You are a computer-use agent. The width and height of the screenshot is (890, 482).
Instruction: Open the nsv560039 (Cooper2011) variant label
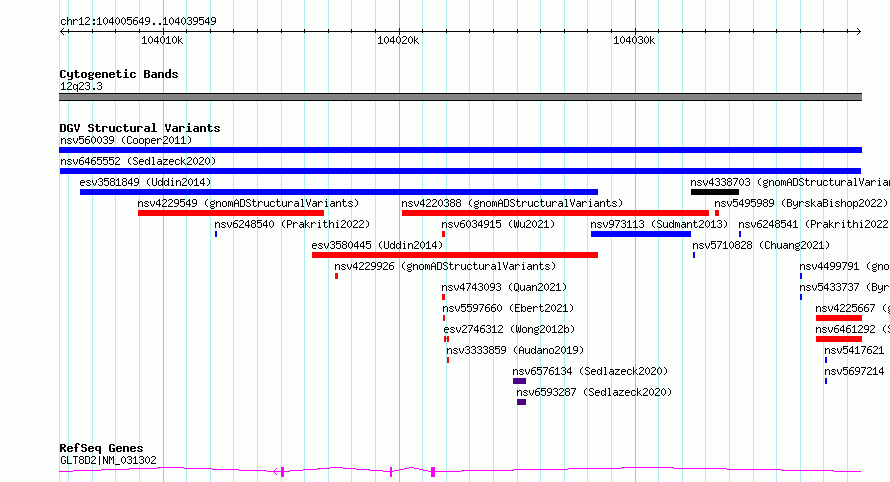[x=126, y=140]
